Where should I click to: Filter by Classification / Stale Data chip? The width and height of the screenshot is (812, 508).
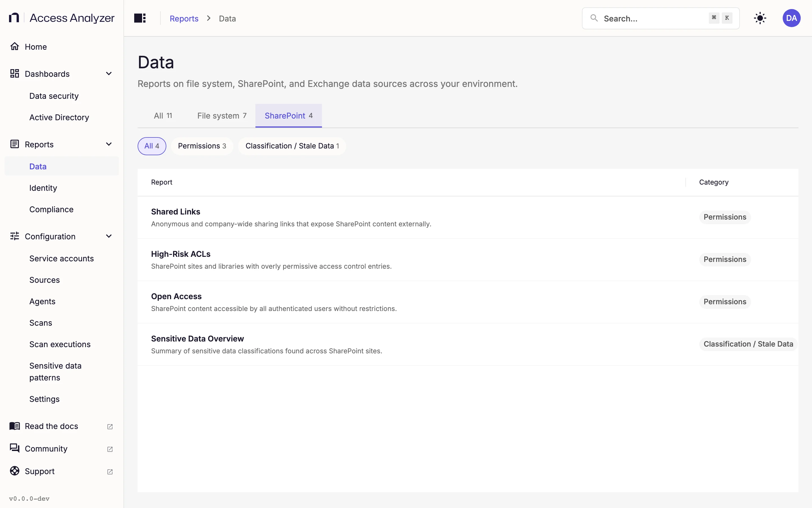[x=292, y=146]
